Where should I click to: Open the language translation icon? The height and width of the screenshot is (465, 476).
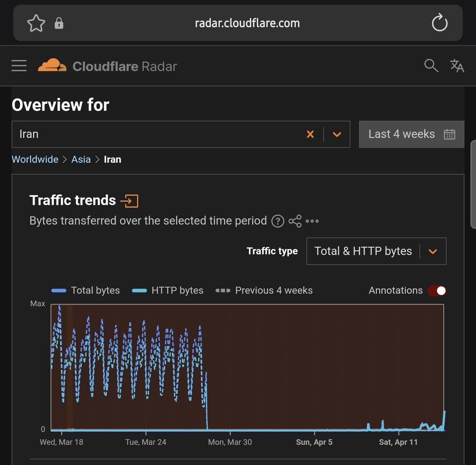click(457, 65)
